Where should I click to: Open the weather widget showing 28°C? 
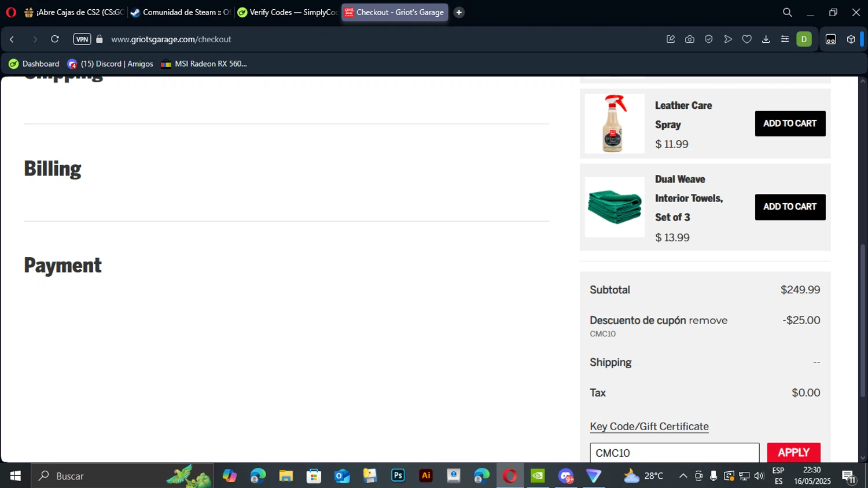643,476
